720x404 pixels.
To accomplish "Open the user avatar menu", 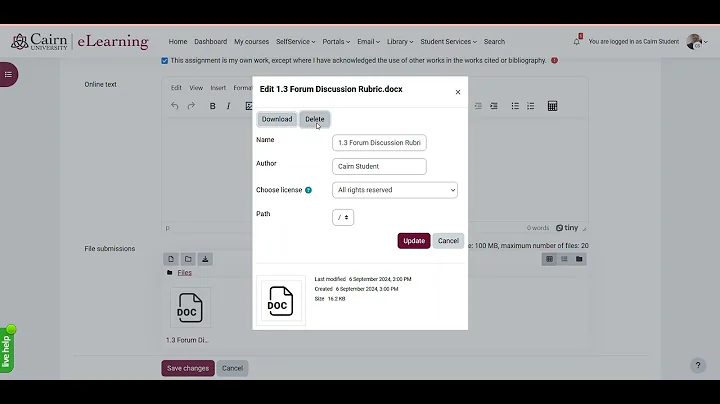I will point(697,41).
